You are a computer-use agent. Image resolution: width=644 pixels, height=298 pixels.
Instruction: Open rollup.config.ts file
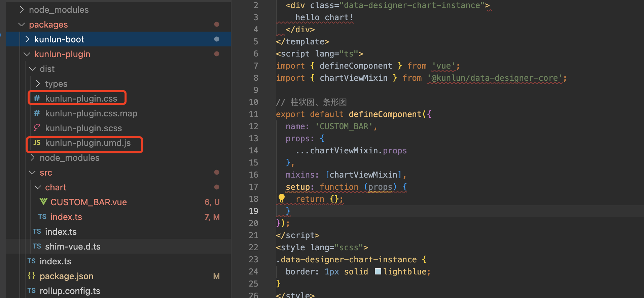(x=70, y=291)
